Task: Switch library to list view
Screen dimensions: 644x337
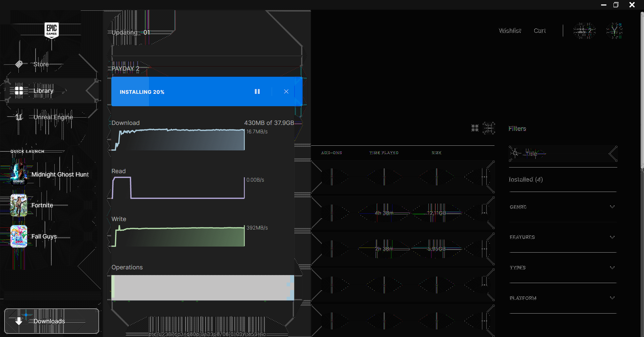Action: pos(489,128)
